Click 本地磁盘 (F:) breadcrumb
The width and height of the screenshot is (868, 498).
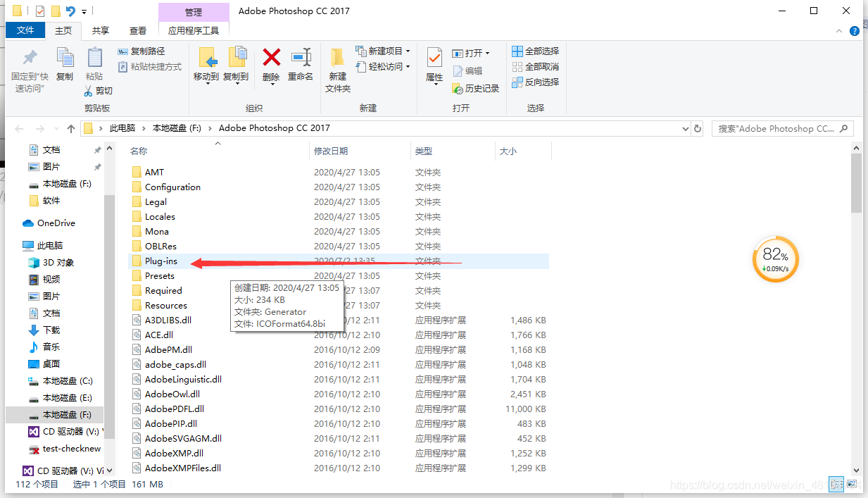tap(177, 128)
